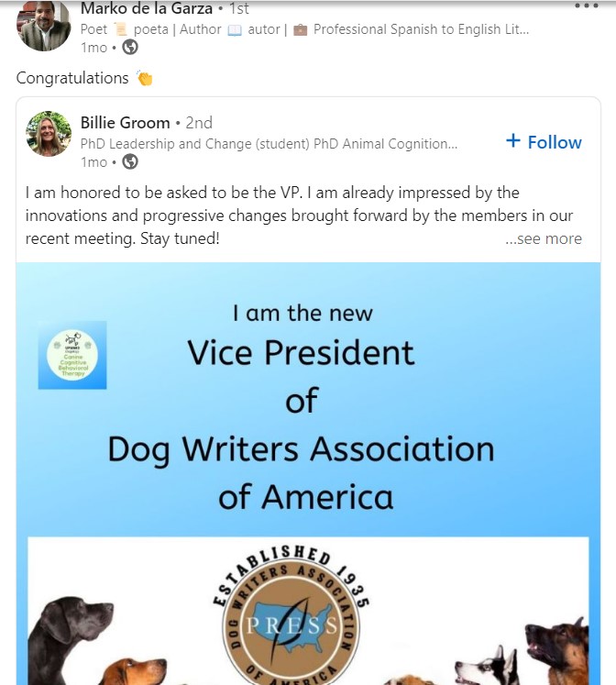The image size is (616, 685).
Task: Click the Canine Cognitive Behavioral Therapy logo
Action: 72,355
